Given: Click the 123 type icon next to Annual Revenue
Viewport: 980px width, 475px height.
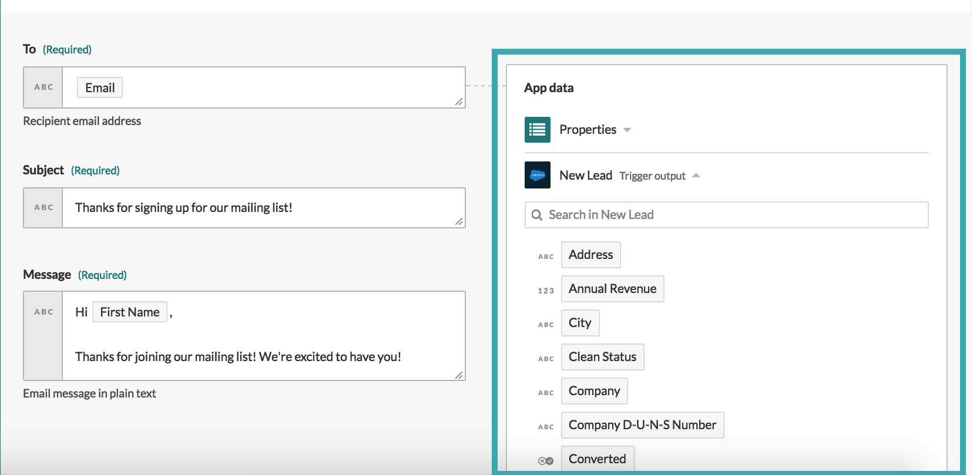Looking at the screenshot, I should [x=546, y=291].
